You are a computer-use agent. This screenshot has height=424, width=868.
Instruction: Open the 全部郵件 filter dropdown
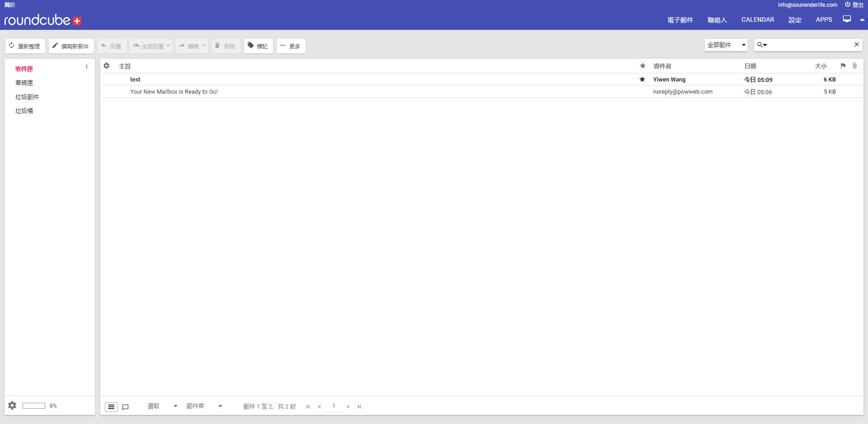(x=726, y=45)
